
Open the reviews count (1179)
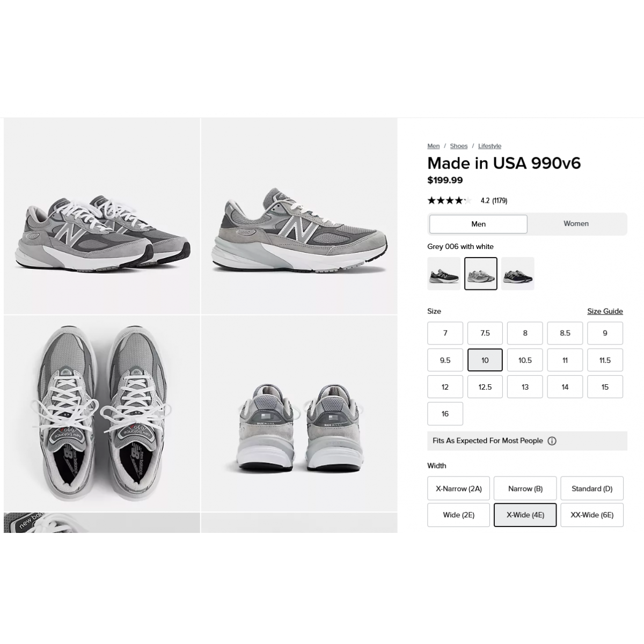500,201
